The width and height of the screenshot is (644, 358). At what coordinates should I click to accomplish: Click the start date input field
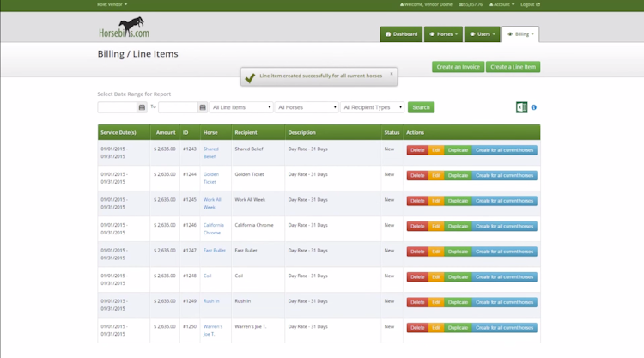[117, 107]
